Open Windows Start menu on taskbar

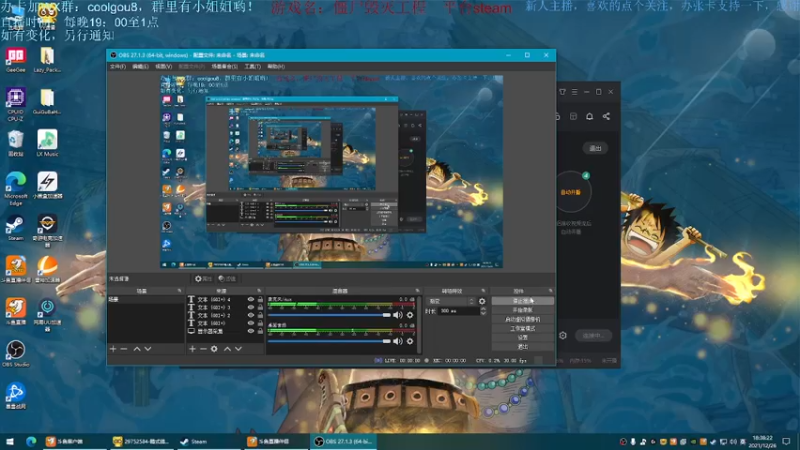(x=10, y=441)
